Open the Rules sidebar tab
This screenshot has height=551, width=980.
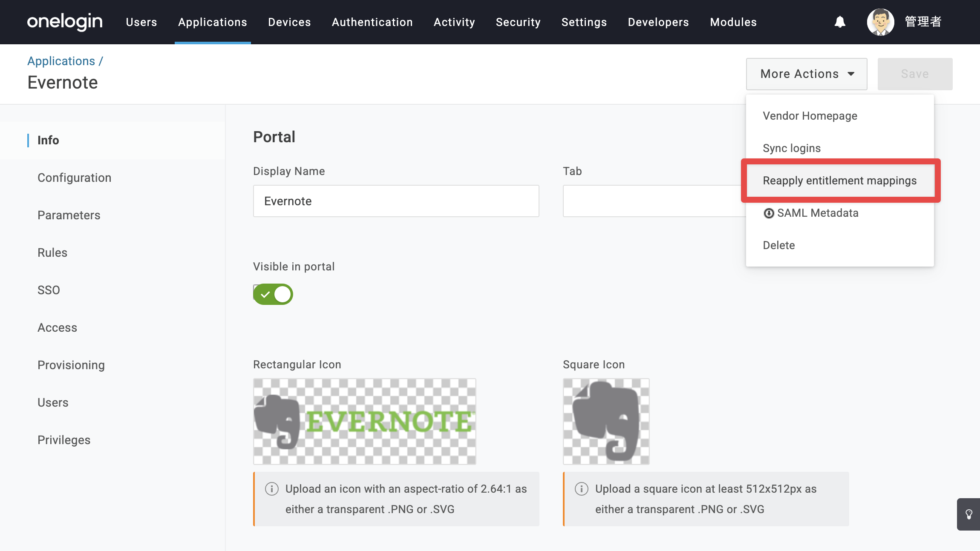pyautogui.click(x=112, y=253)
